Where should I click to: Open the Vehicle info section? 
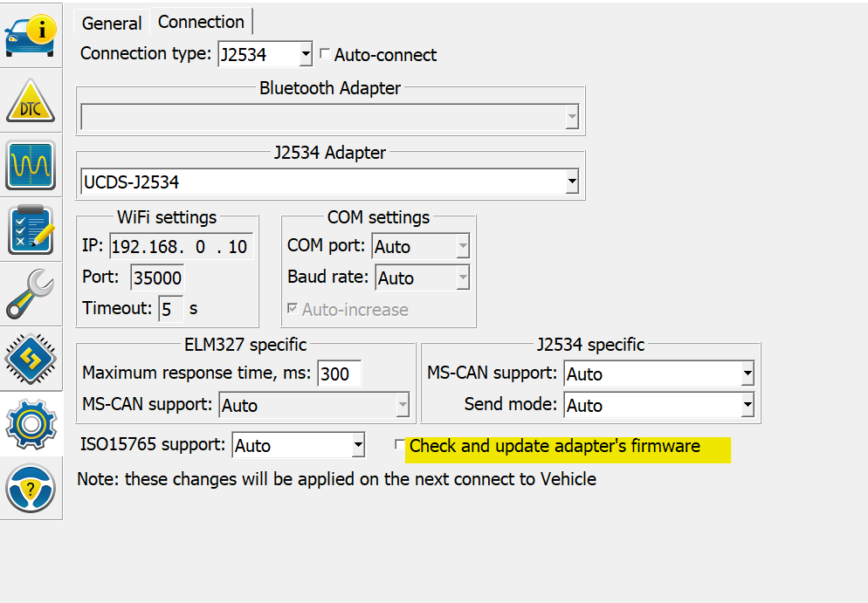pyautogui.click(x=31, y=35)
